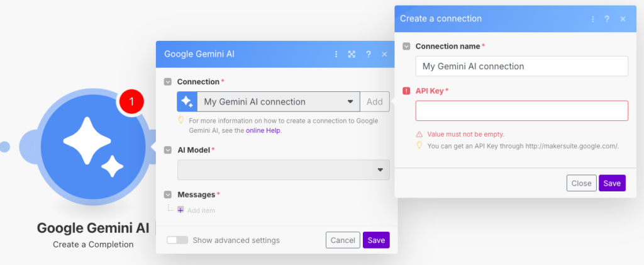Viewport: 644px width, 265px height.
Task: Expand the Google Gemini AI panel to fullscreen
Action: (x=352, y=54)
